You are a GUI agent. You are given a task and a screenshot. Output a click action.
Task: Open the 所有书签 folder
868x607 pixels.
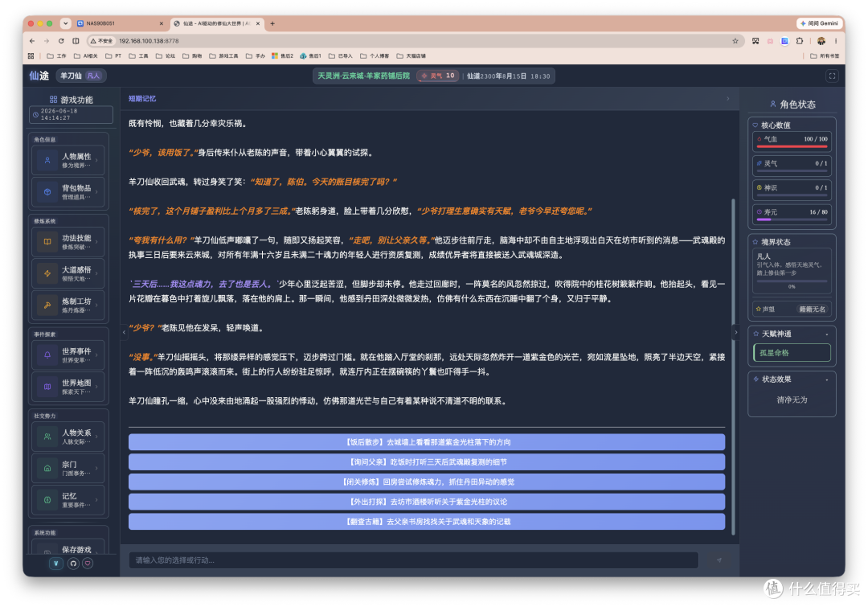coord(825,56)
